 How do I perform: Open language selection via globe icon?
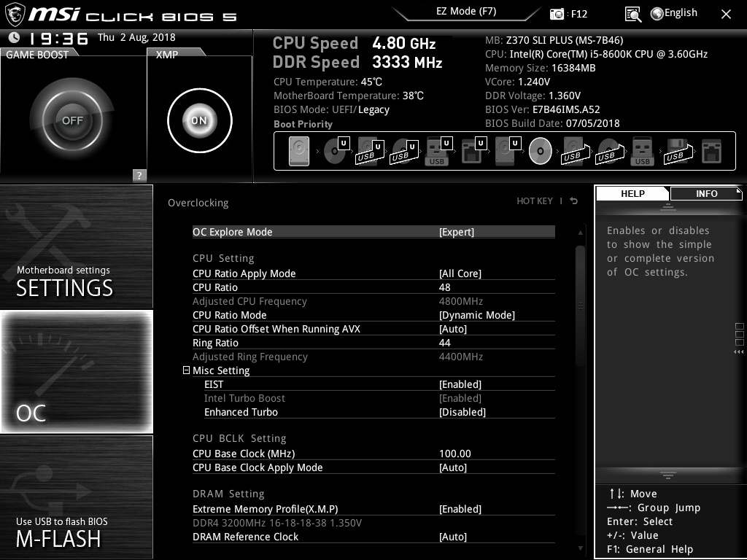coord(657,14)
